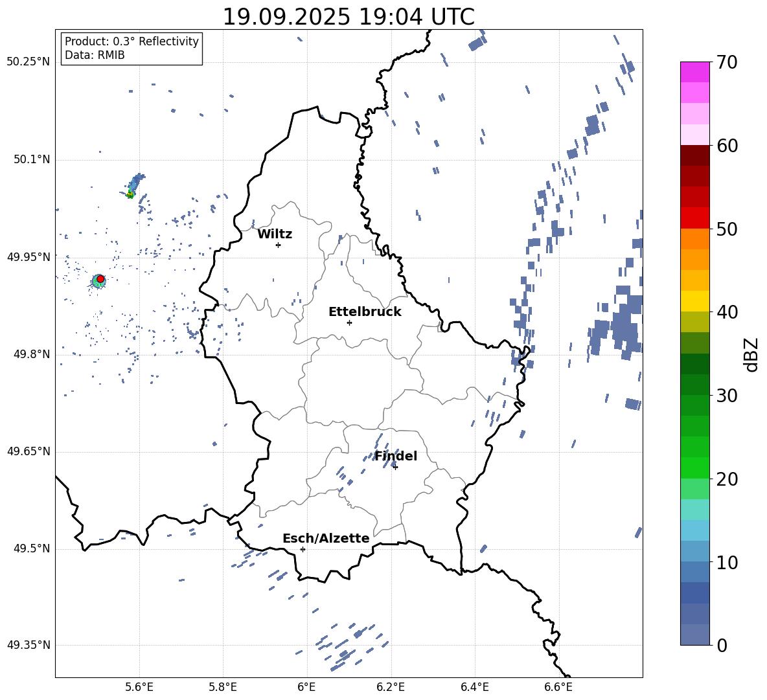Click the colorbar tick label 30

point(727,396)
